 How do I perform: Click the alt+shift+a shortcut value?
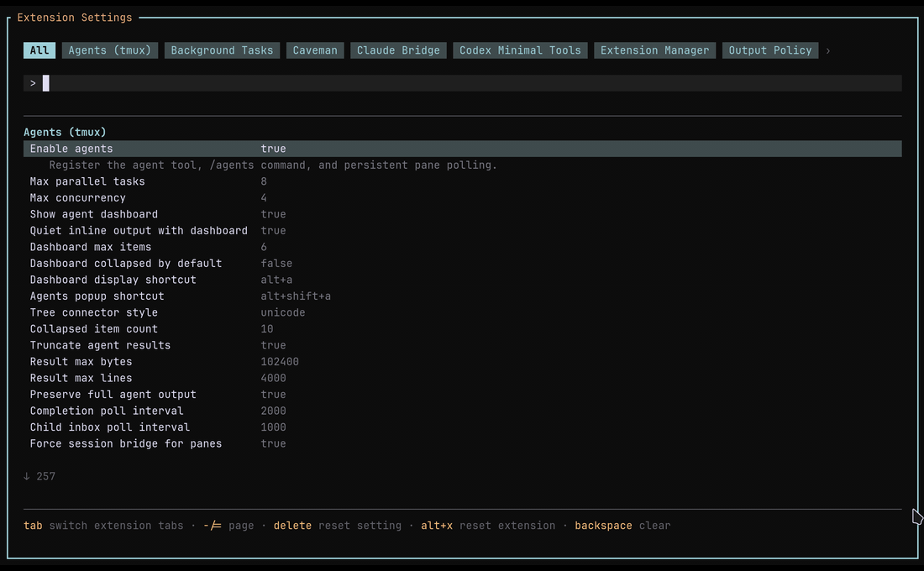296,296
